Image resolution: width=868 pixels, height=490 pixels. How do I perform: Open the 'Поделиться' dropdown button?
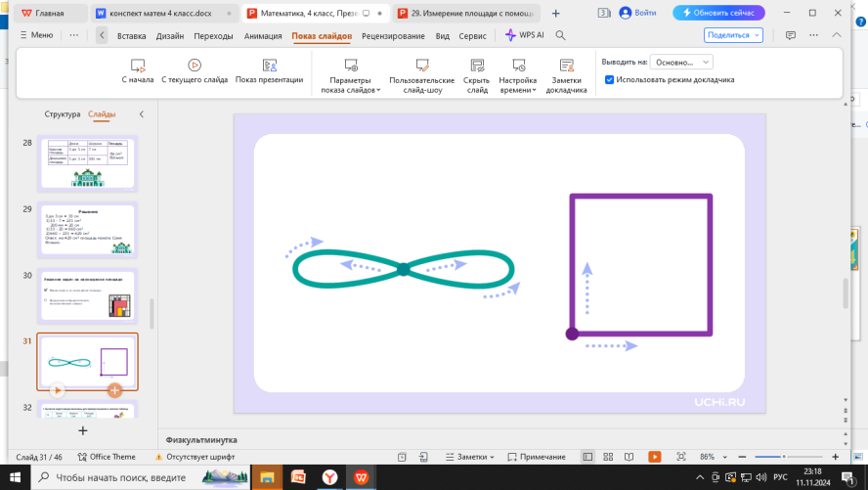tap(733, 35)
